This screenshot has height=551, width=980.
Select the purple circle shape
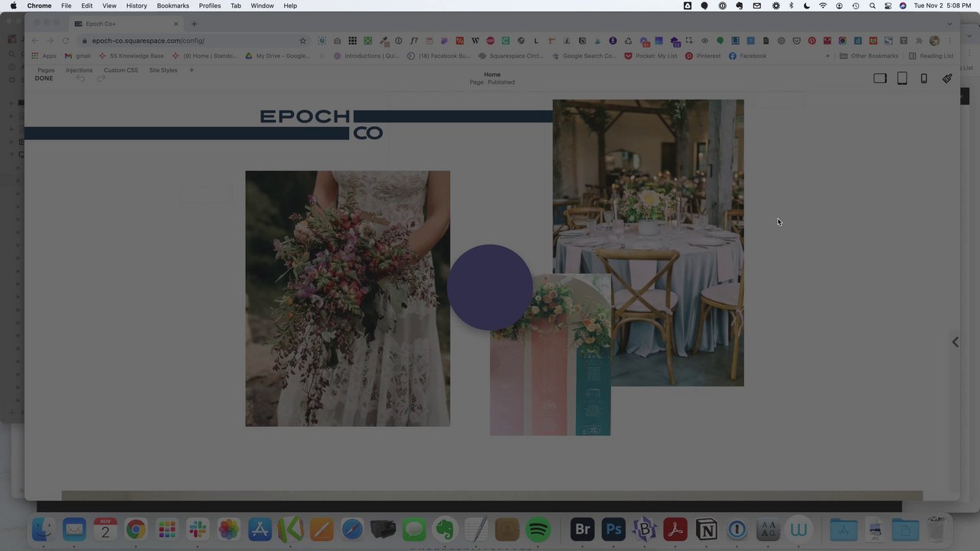pyautogui.click(x=490, y=287)
